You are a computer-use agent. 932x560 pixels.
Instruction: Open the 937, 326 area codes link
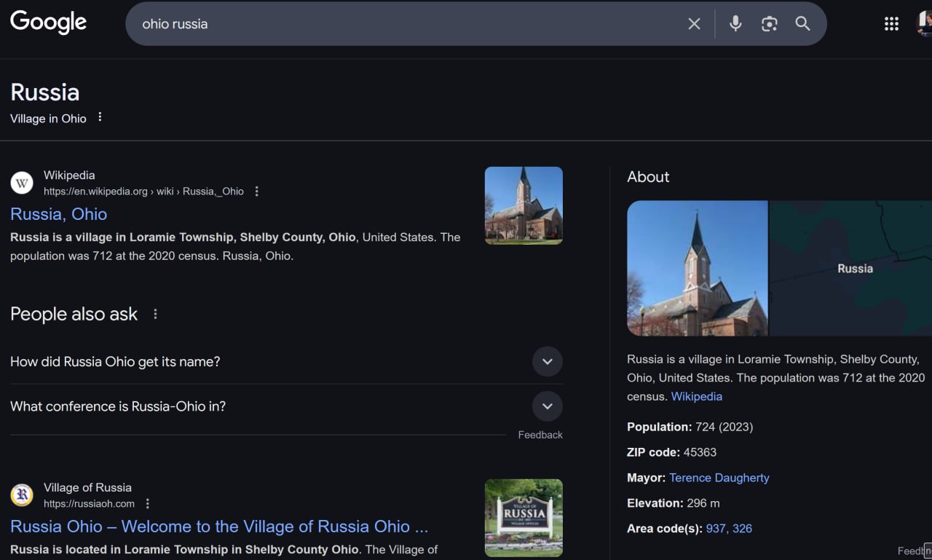coord(729,529)
